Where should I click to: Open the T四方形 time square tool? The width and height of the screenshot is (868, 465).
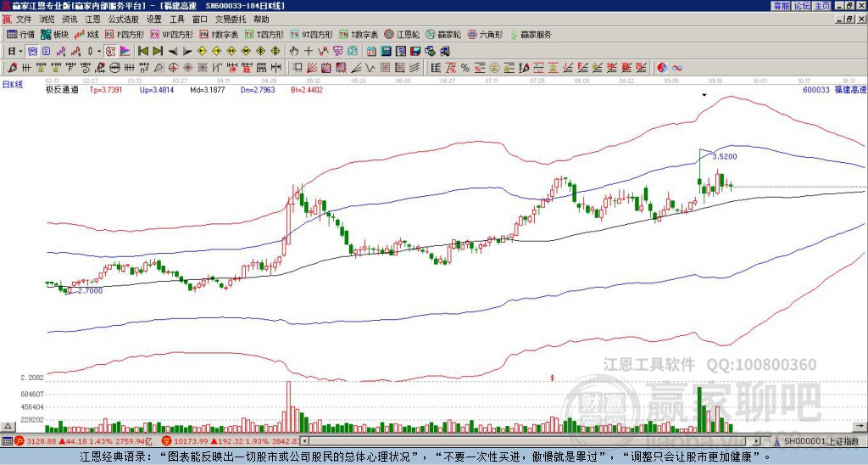point(264,34)
